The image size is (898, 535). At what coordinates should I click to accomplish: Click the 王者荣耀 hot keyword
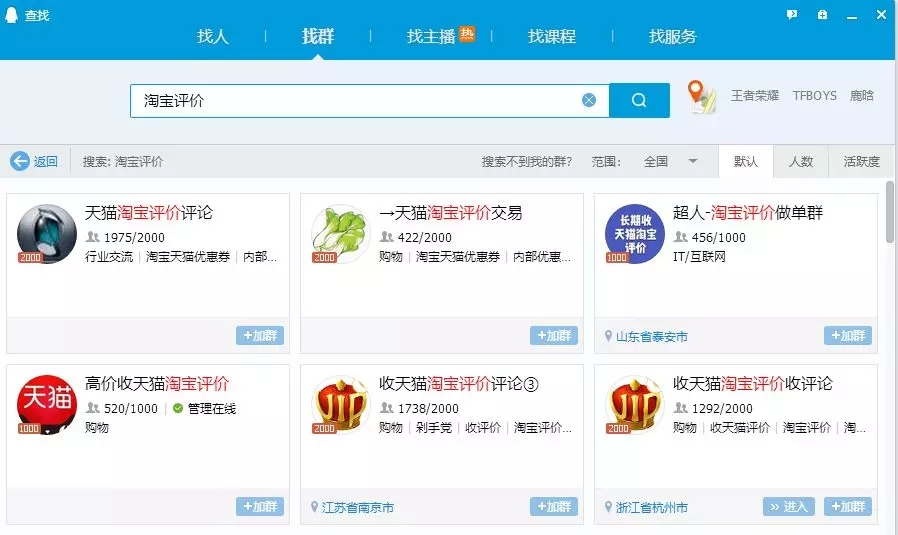click(x=755, y=96)
